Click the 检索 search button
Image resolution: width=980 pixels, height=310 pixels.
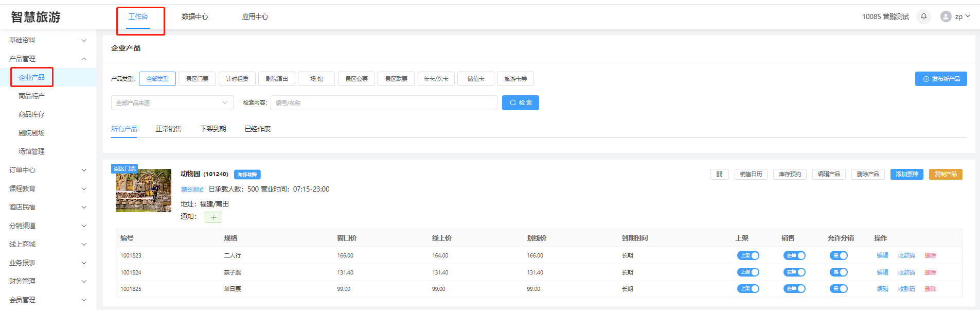pyautogui.click(x=520, y=102)
